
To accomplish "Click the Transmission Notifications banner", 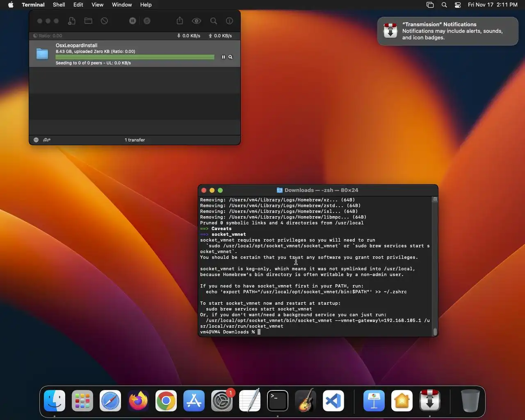I will (x=448, y=31).
